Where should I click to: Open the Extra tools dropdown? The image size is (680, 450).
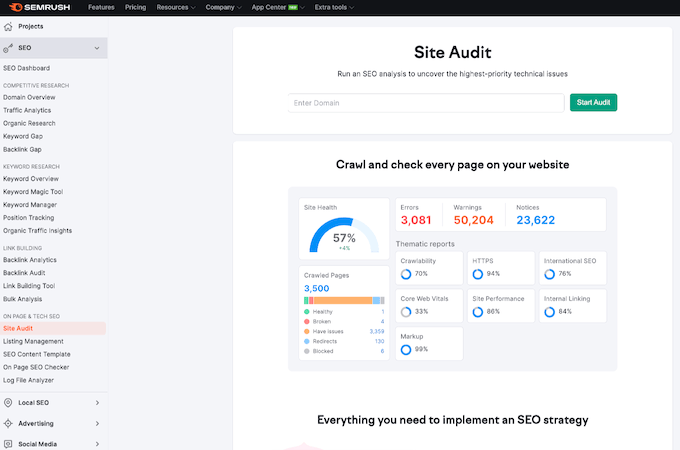coord(334,7)
